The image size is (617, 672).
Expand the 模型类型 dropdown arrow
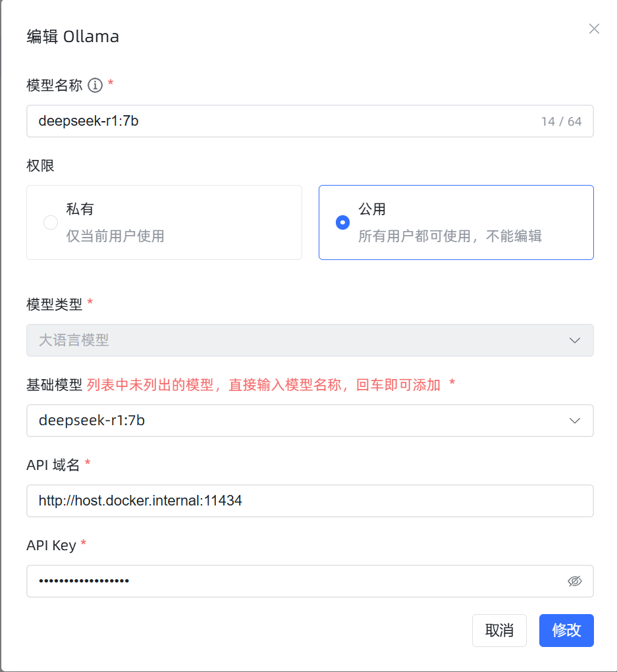click(574, 340)
